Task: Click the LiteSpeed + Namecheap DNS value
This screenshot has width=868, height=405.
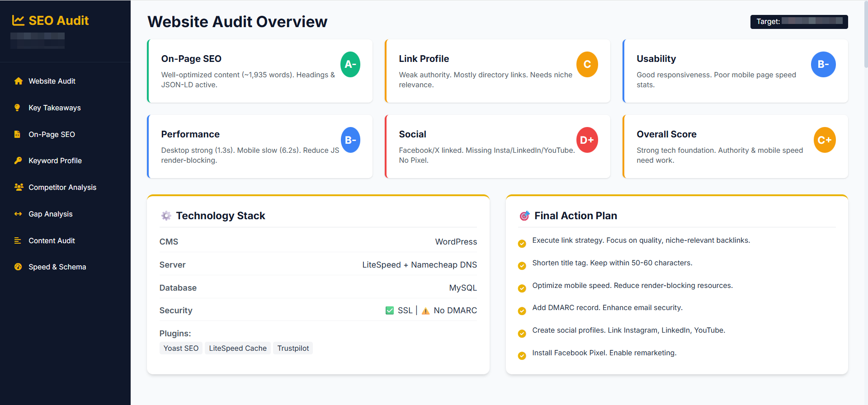Action: (x=420, y=265)
